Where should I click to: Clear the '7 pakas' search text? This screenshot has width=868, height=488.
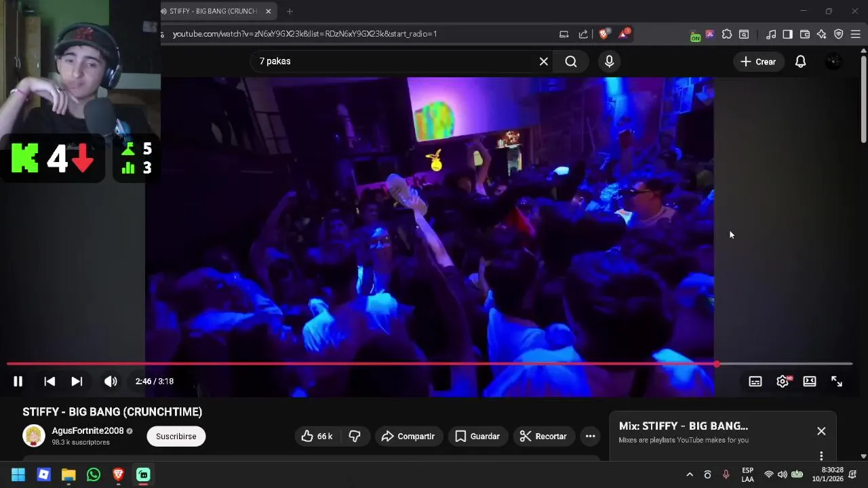(544, 62)
